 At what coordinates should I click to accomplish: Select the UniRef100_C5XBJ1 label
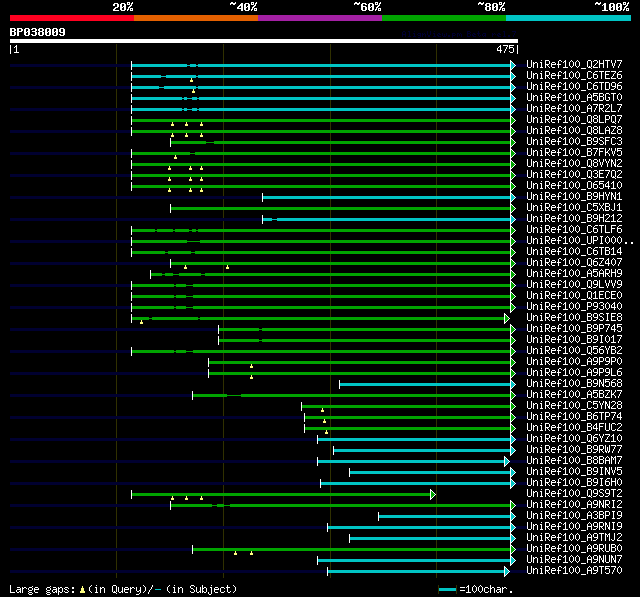[574, 208]
